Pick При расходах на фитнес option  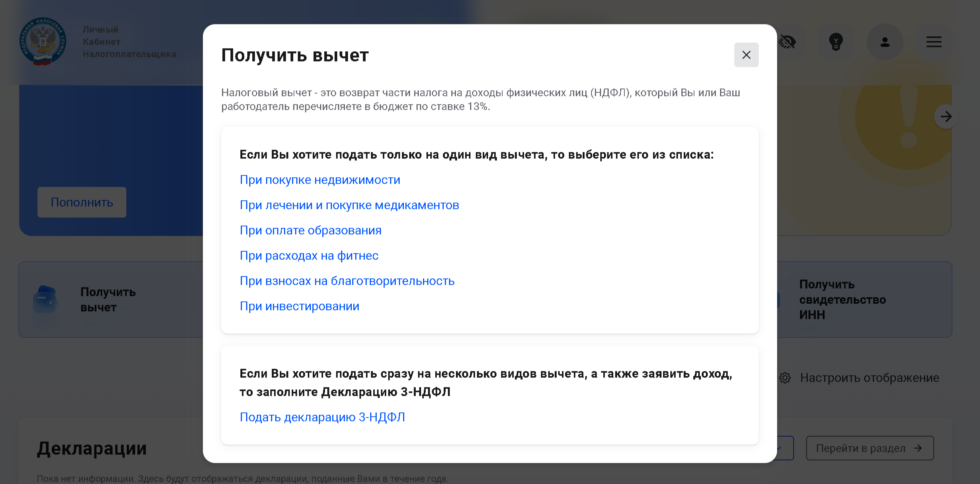(309, 255)
